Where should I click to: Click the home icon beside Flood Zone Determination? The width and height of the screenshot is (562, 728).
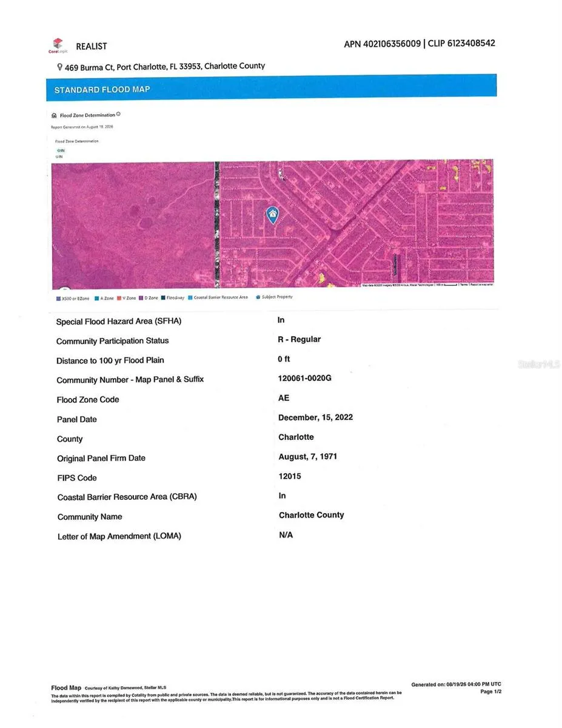(x=54, y=115)
